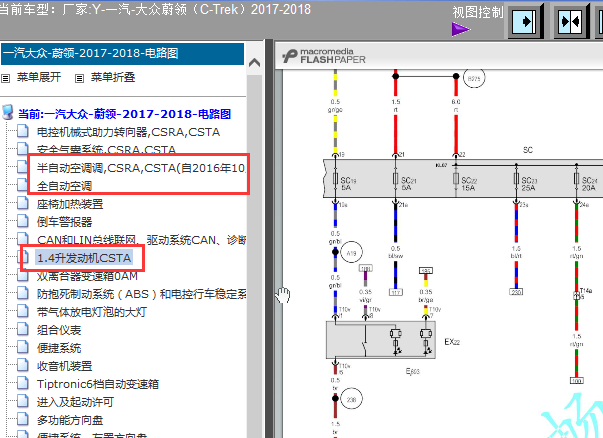The image size is (603, 438).
Task: Click the EX22 component label
Action: 452,341
